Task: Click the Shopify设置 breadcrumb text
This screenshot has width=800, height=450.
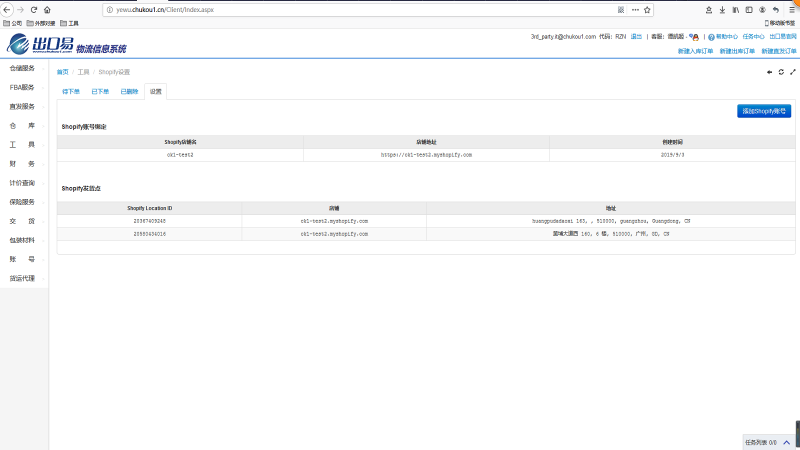Action: [x=114, y=72]
